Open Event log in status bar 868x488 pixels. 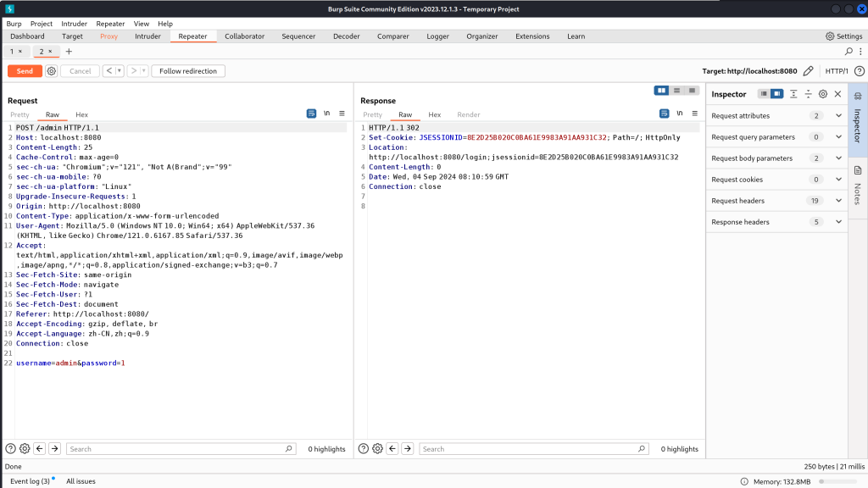[x=30, y=481]
